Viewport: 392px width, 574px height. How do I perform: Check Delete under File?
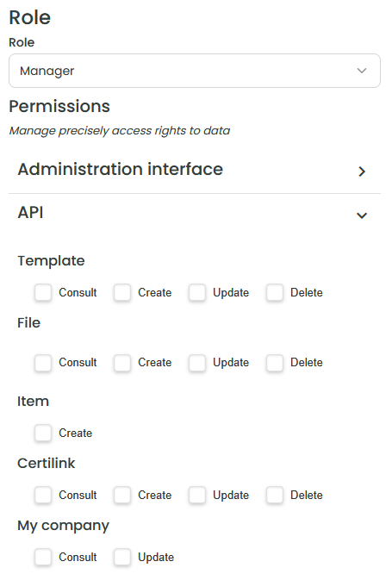tap(275, 362)
